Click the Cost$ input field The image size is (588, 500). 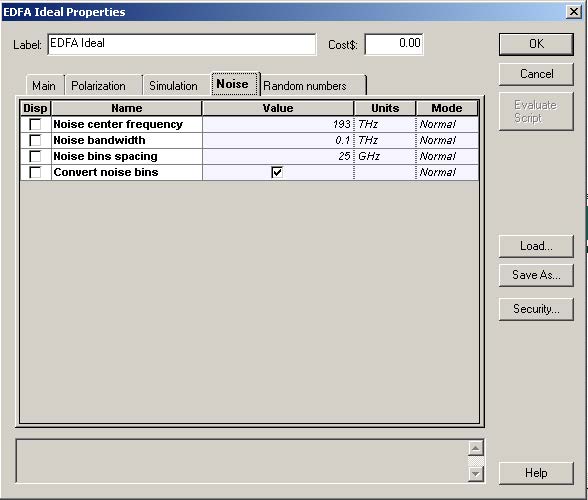[394, 44]
